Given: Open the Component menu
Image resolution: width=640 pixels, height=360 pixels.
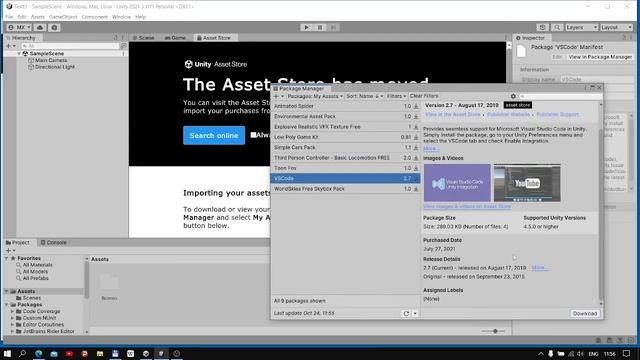Looking at the screenshot, I should (94, 17).
